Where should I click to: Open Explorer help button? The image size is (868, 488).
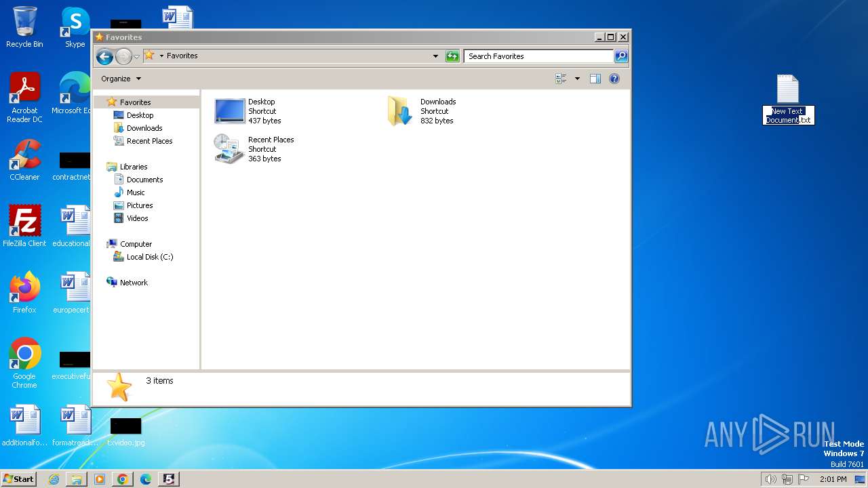[x=614, y=79]
